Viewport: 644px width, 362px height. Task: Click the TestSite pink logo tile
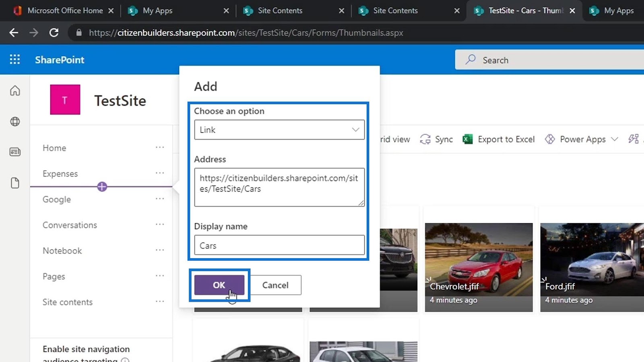click(x=65, y=99)
